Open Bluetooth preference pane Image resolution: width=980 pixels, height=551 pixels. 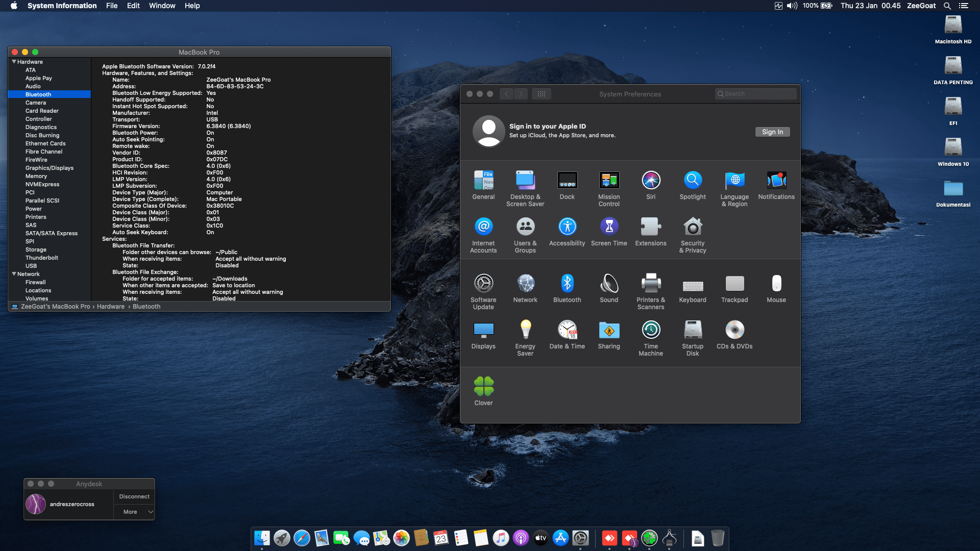pos(567,288)
